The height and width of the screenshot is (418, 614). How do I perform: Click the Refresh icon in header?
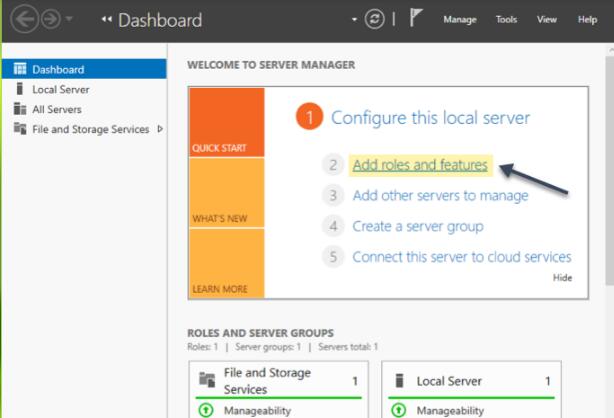374,19
